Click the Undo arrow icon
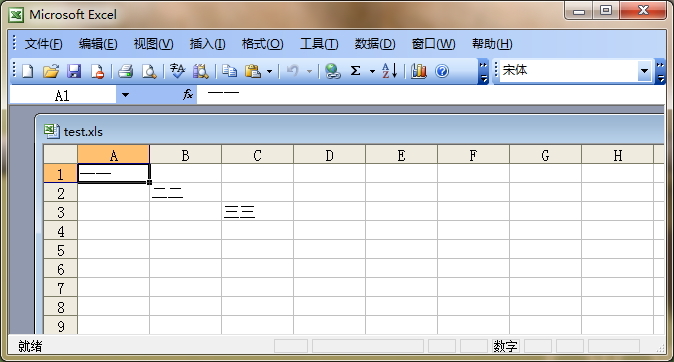The width and height of the screenshot is (674, 362). (293, 71)
